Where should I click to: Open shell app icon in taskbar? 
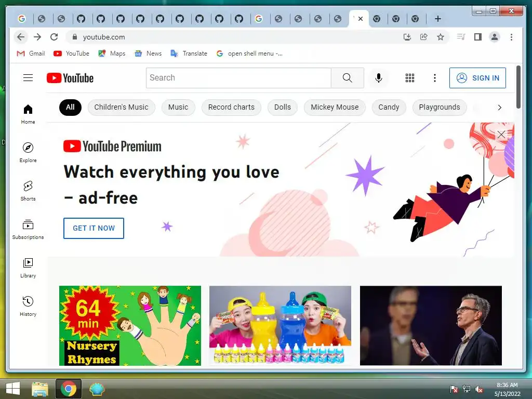coord(97,389)
